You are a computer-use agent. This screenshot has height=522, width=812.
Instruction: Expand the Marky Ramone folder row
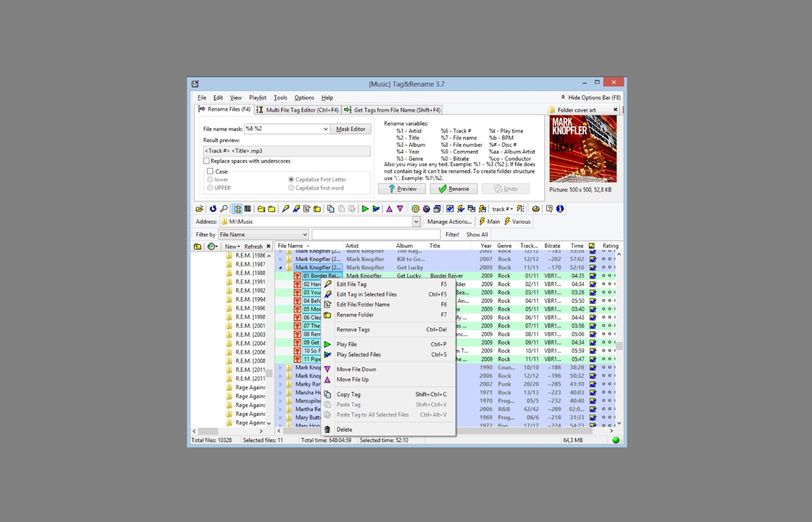point(281,384)
